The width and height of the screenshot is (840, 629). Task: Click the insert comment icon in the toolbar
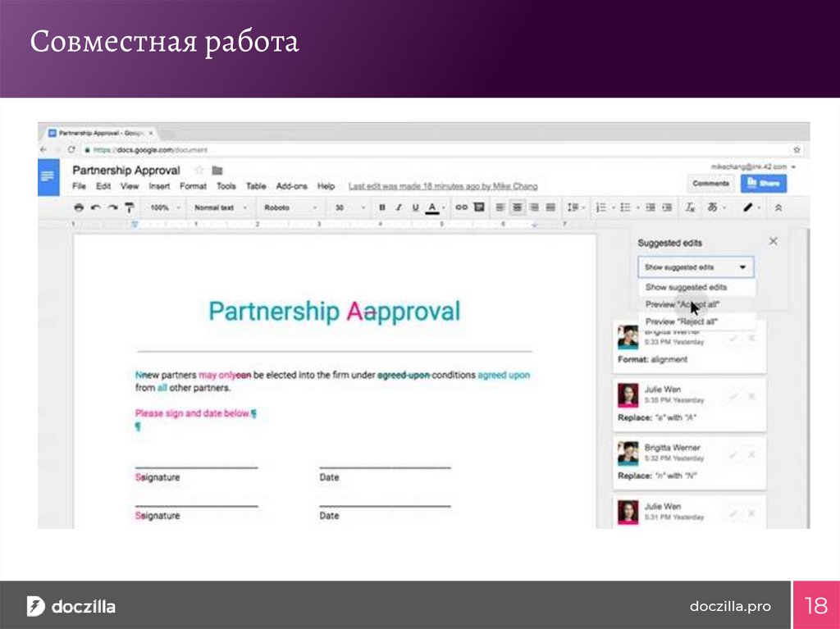click(479, 207)
